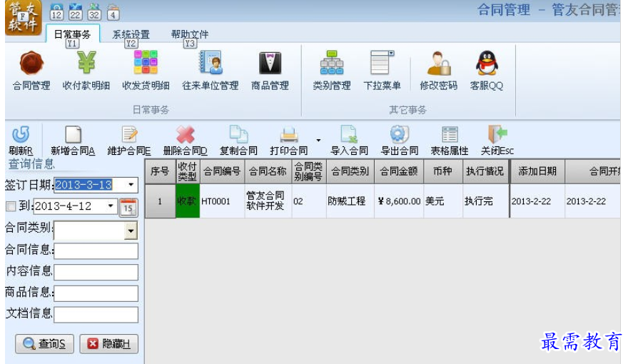Select 美元 currency cell
This screenshot has width=628, height=364.
pos(443,201)
